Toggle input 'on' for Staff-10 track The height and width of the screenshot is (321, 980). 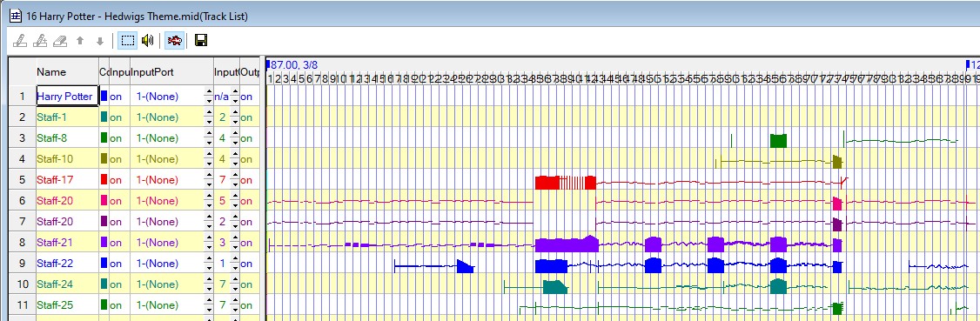tap(116, 159)
